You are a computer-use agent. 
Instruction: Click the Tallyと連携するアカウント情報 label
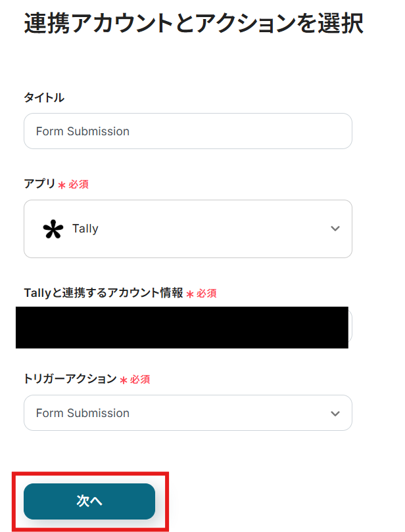[103, 293]
